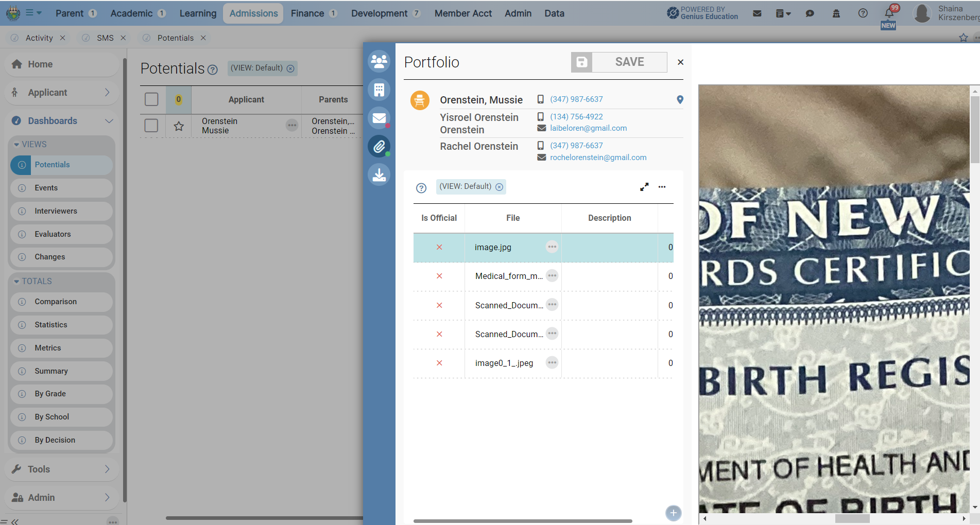Open the Interviewers view
Image resolution: width=980 pixels, height=525 pixels.
61,211
